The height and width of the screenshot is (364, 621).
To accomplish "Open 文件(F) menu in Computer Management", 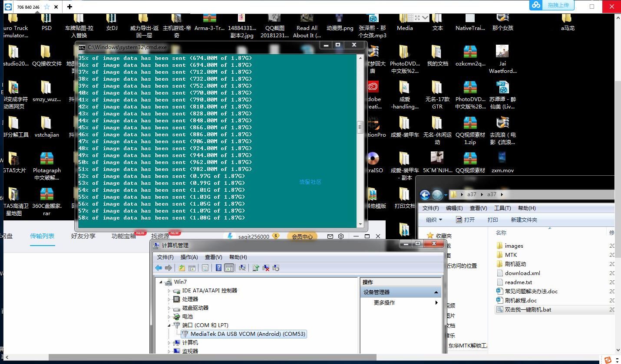I will pyautogui.click(x=165, y=257).
